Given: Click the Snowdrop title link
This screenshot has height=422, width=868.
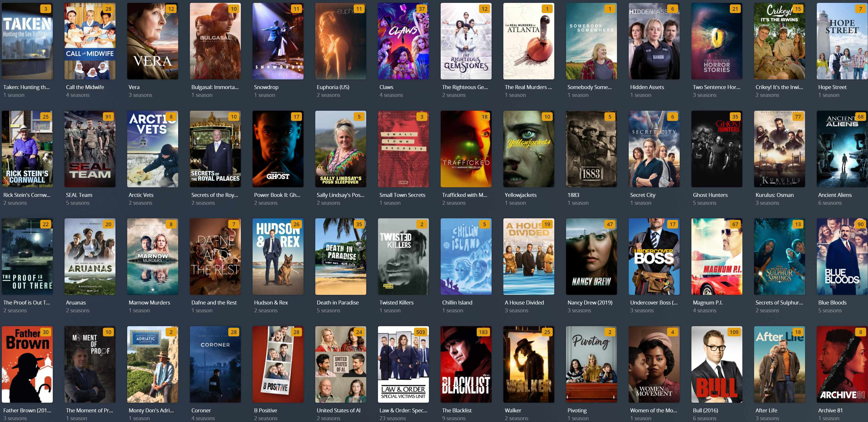Looking at the screenshot, I should click(x=266, y=87).
